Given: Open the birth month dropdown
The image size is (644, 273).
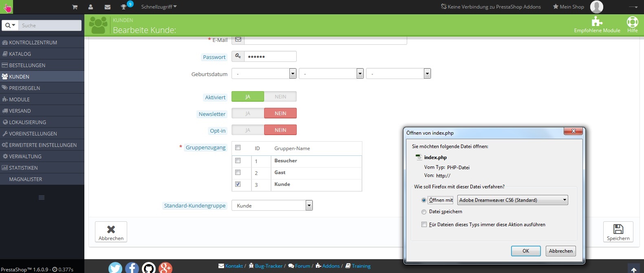Looking at the screenshot, I should click(x=331, y=73).
